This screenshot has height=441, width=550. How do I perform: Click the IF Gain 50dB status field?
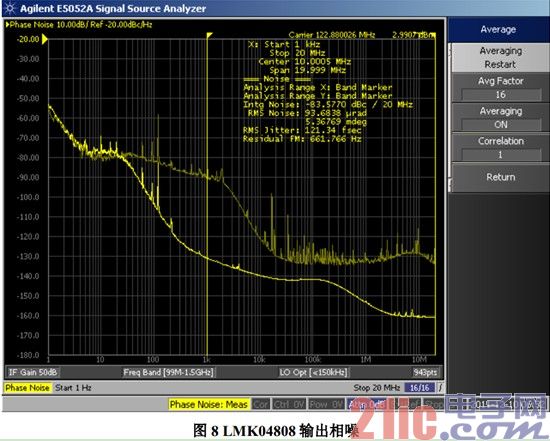coord(33,373)
